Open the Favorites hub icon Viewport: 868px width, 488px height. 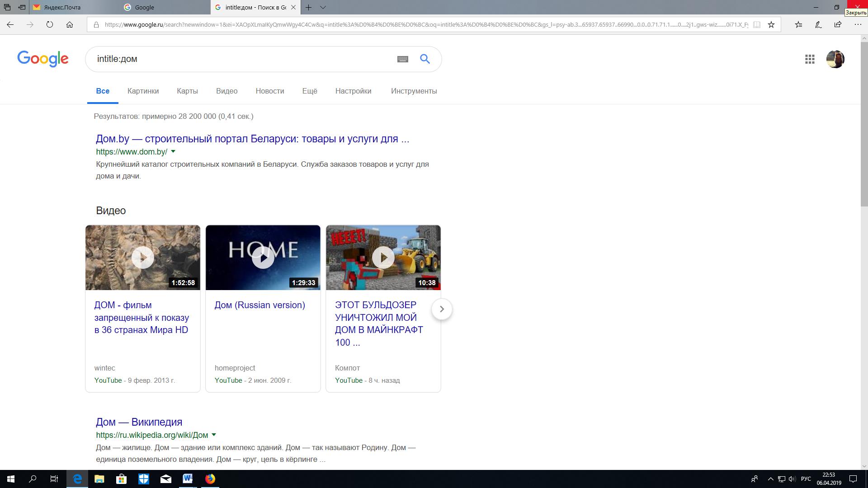pos(798,25)
